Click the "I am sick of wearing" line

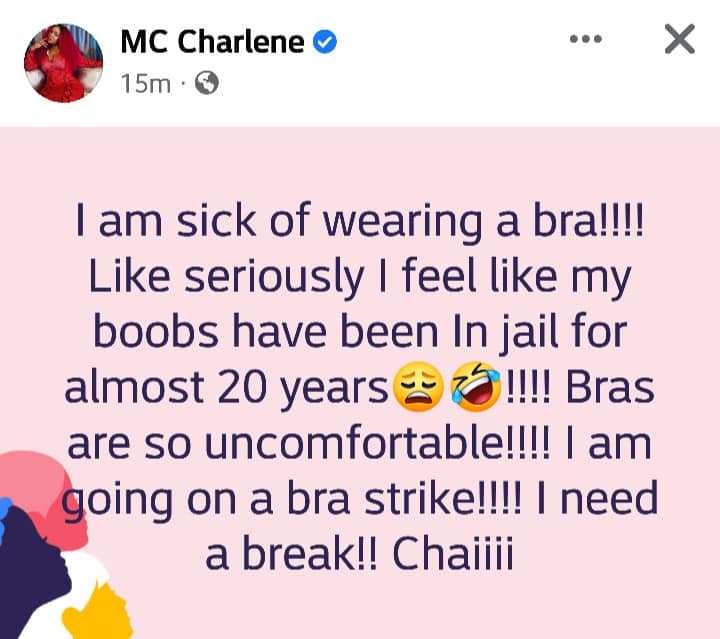pos(278,221)
